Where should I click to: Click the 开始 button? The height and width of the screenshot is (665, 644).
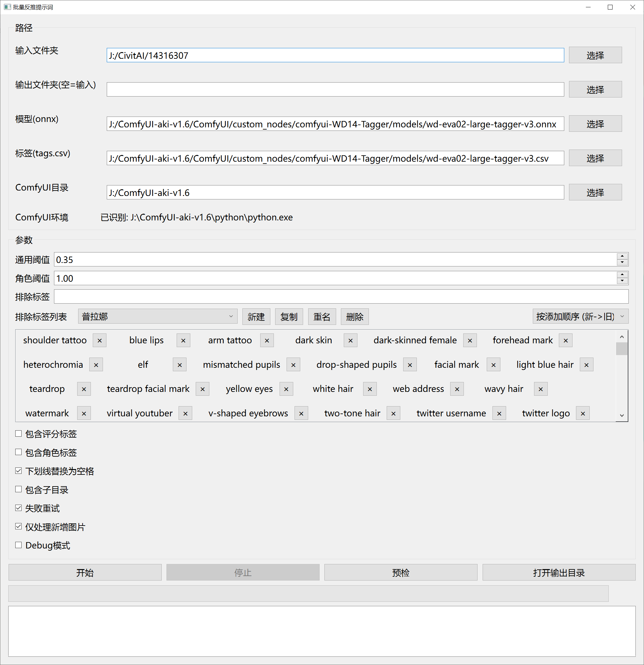(85, 573)
